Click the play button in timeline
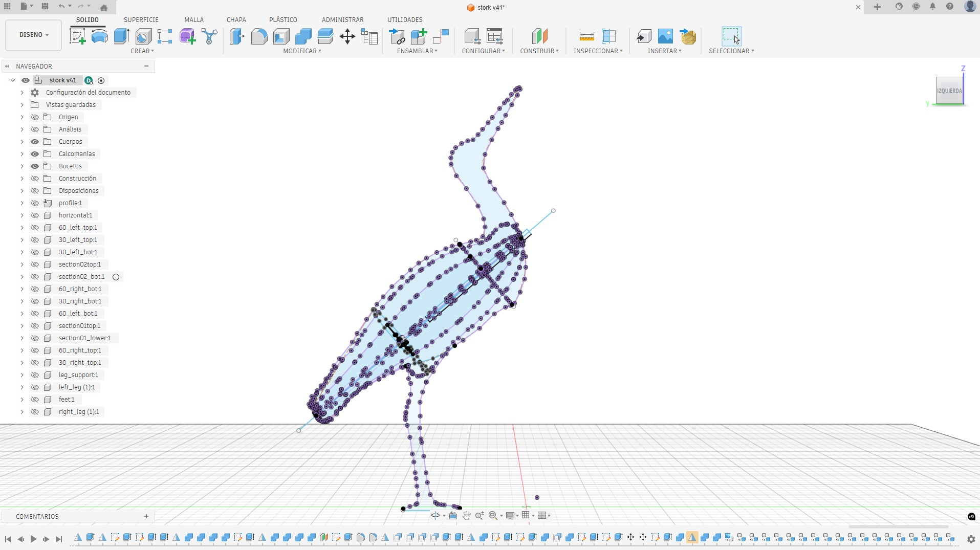The height and width of the screenshot is (550, 980). point(33,539)
